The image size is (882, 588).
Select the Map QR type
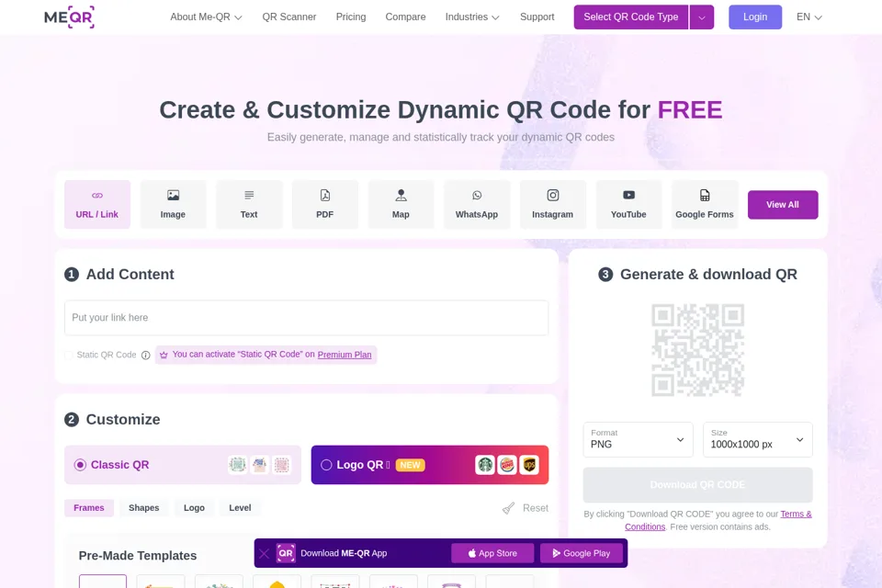point(401,204)
